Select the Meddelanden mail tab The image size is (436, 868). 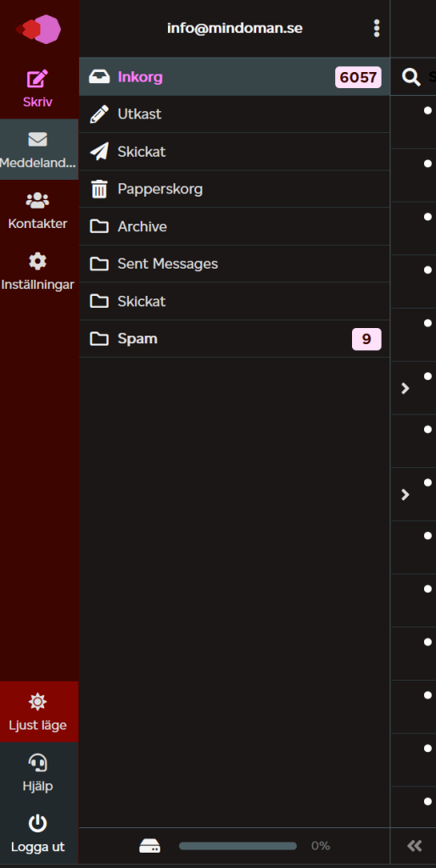[x=39, y=149]
